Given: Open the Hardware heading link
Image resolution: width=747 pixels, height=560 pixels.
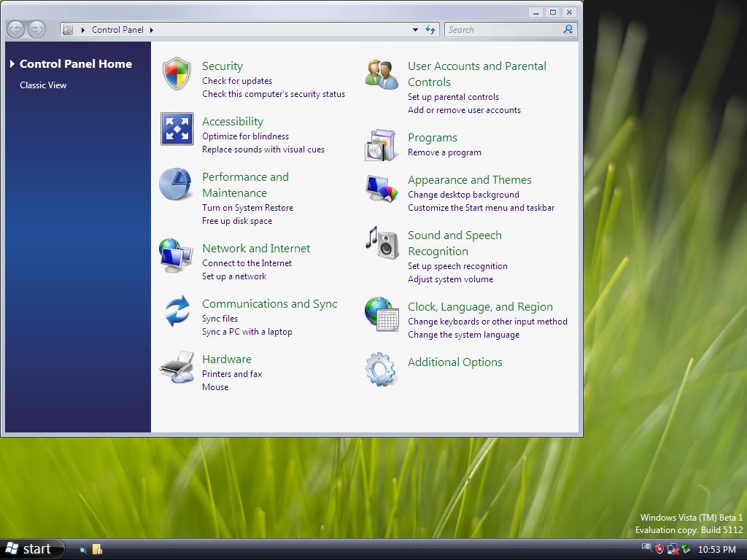Looking at the screenshot, I should (x=227, y=359).
